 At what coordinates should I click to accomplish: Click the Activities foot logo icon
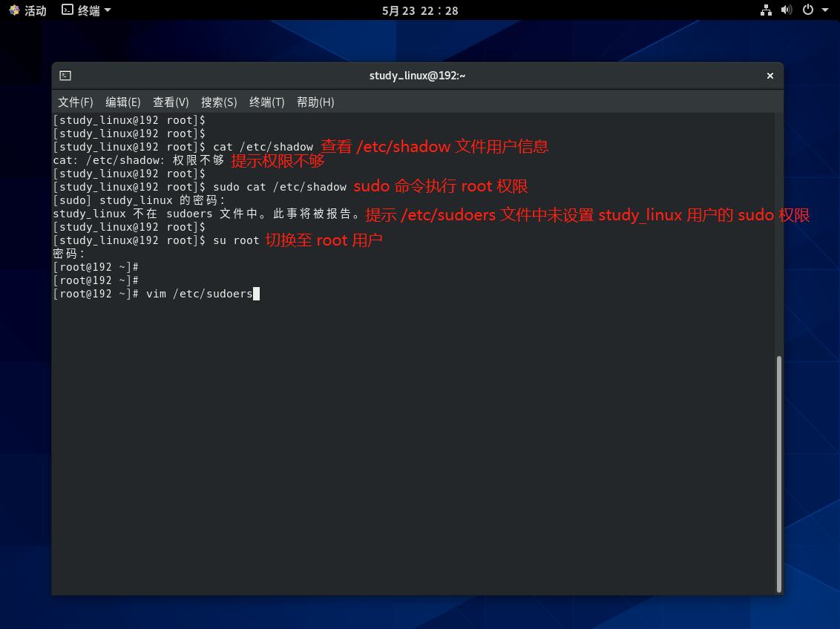point(14,10)
